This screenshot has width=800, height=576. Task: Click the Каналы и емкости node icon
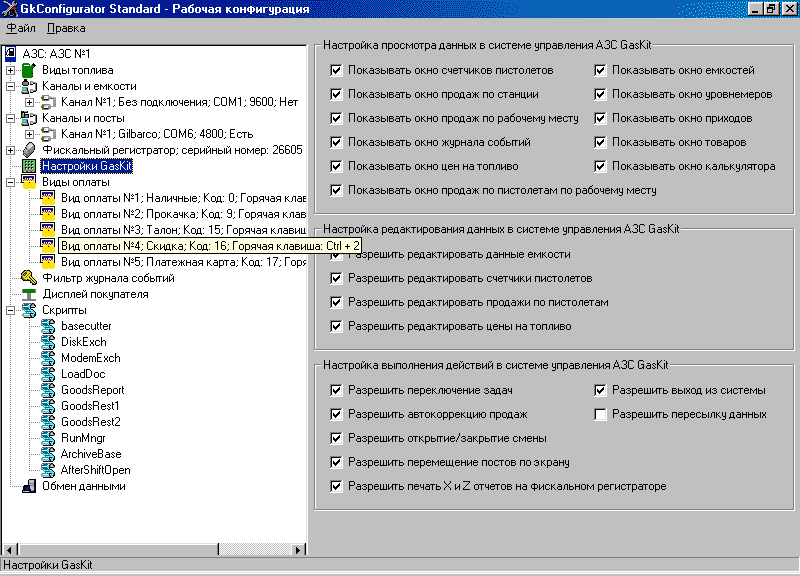pos(29,86)
